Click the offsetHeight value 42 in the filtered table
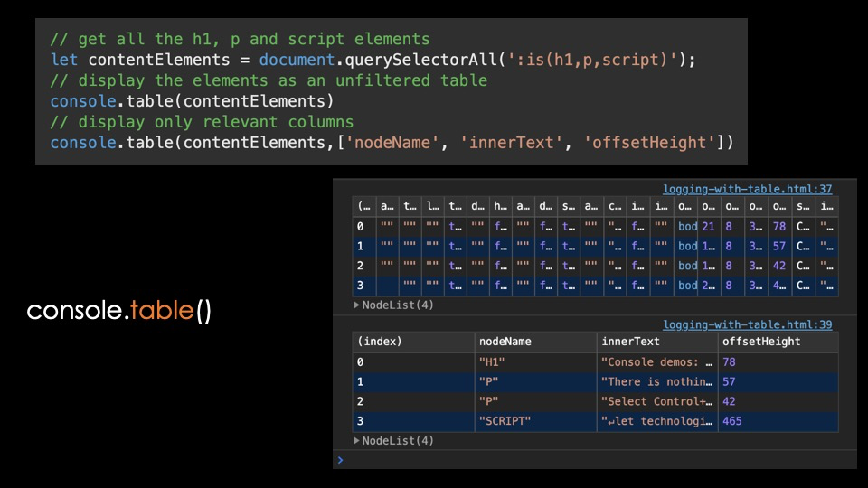This screenshot has width=868, height=488. [730, 401]
